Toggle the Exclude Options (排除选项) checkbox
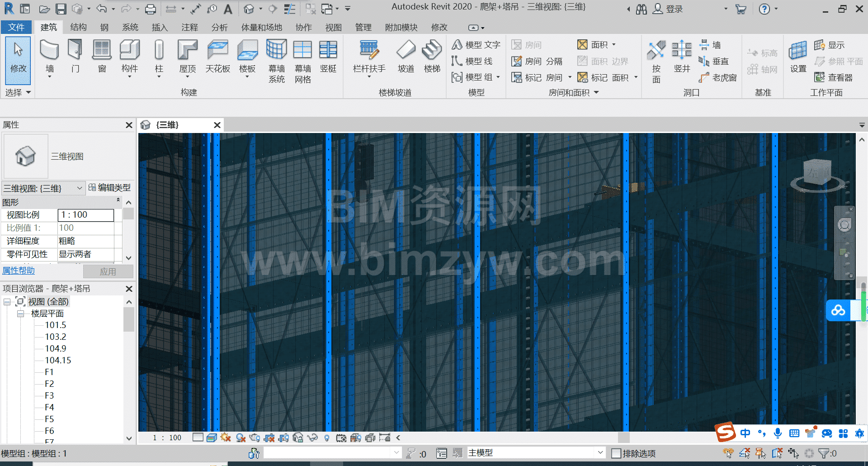 (616, 453)
